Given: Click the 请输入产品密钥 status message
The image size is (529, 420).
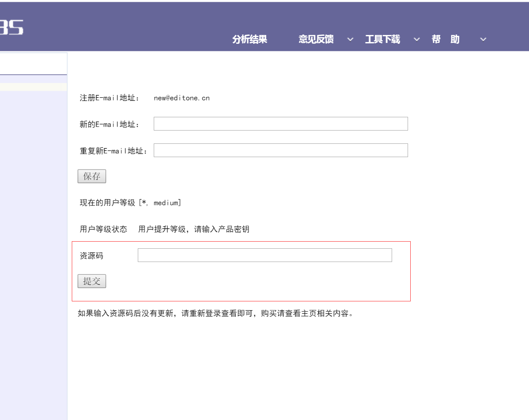Looking at the screenshot, I should pos(194,229).
